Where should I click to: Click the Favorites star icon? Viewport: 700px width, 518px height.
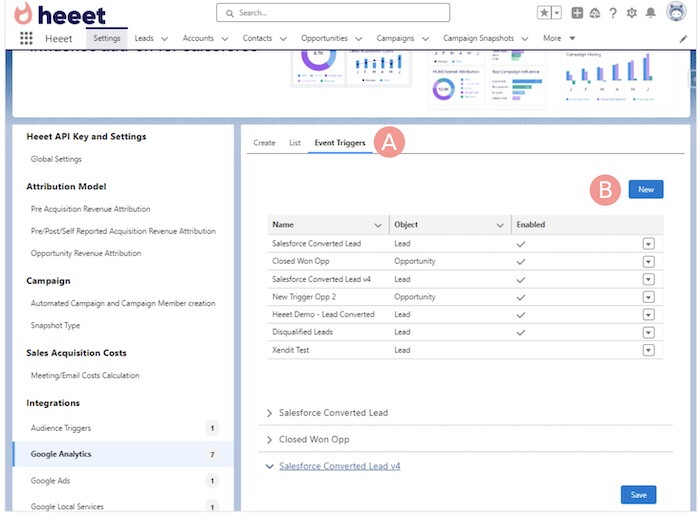(544, 13)
